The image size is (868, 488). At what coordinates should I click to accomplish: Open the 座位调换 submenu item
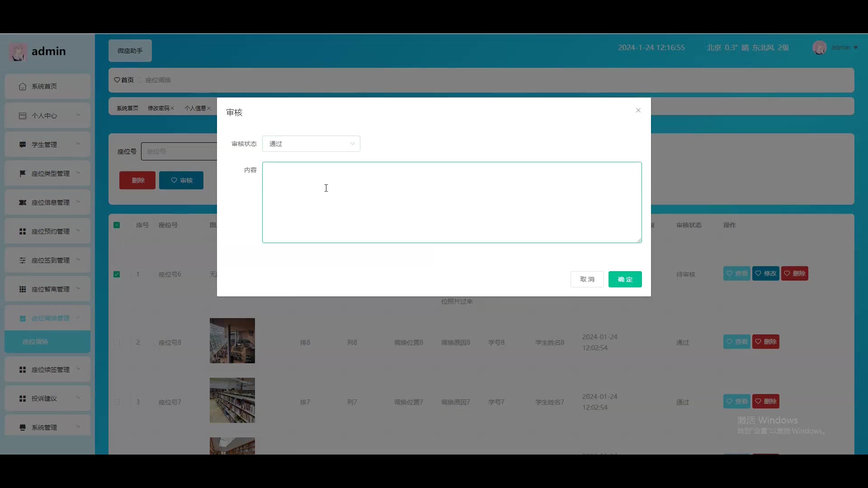pos(36,342)
